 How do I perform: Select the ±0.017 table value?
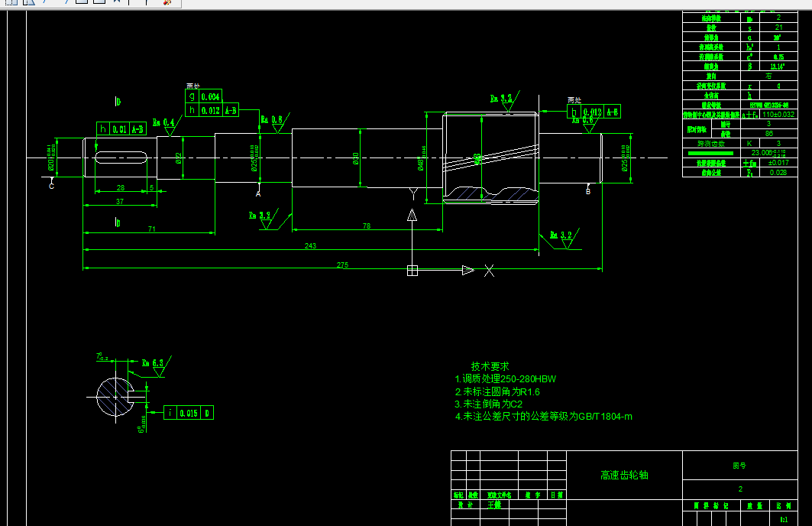778,163
